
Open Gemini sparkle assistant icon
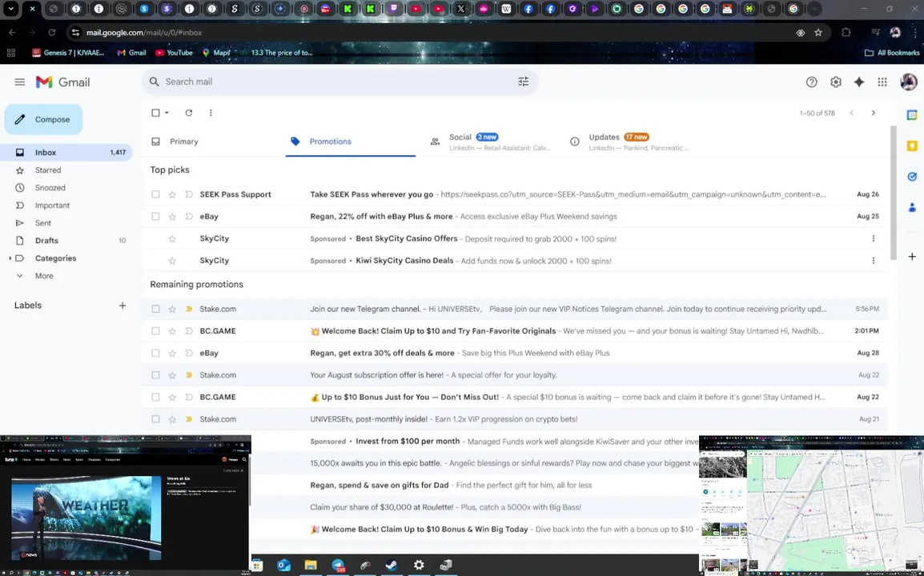(859, 82)
